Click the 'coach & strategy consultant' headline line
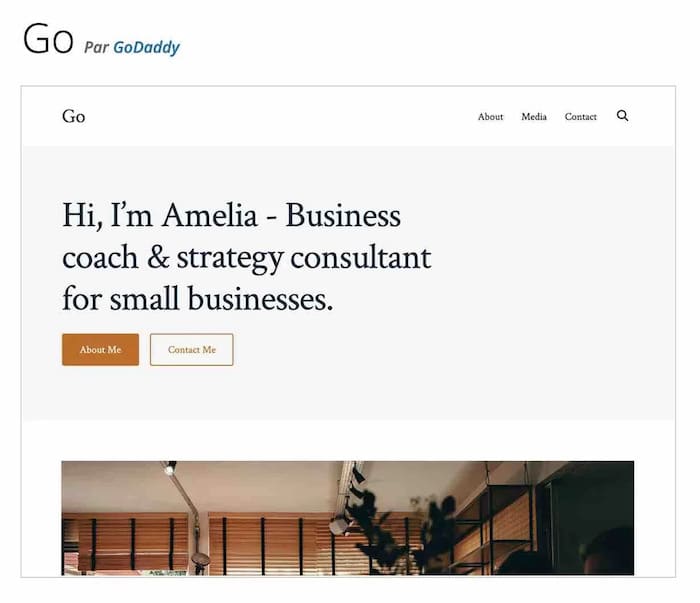Viewport: 700px width, 603px height. (x=246, y=257)
